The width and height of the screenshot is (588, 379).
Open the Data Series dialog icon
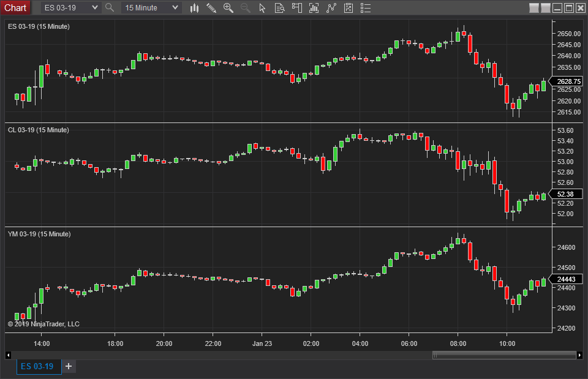click(314, 8)
